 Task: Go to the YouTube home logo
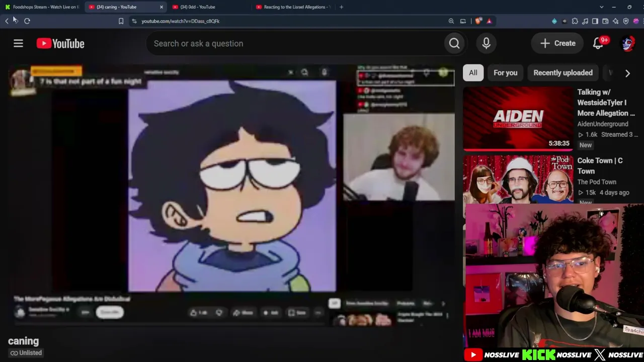(60, 43)
